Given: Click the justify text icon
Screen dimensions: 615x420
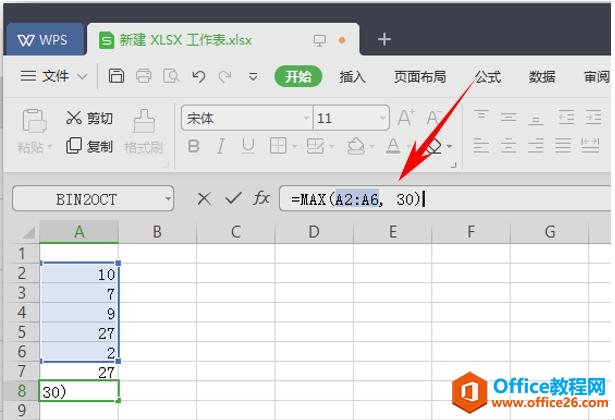Looking at the screenshot, I should click(x=563, y=145).
